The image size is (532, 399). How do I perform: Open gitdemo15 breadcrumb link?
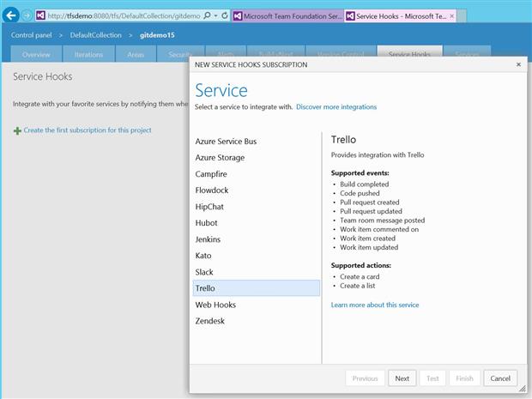[157, 35]
